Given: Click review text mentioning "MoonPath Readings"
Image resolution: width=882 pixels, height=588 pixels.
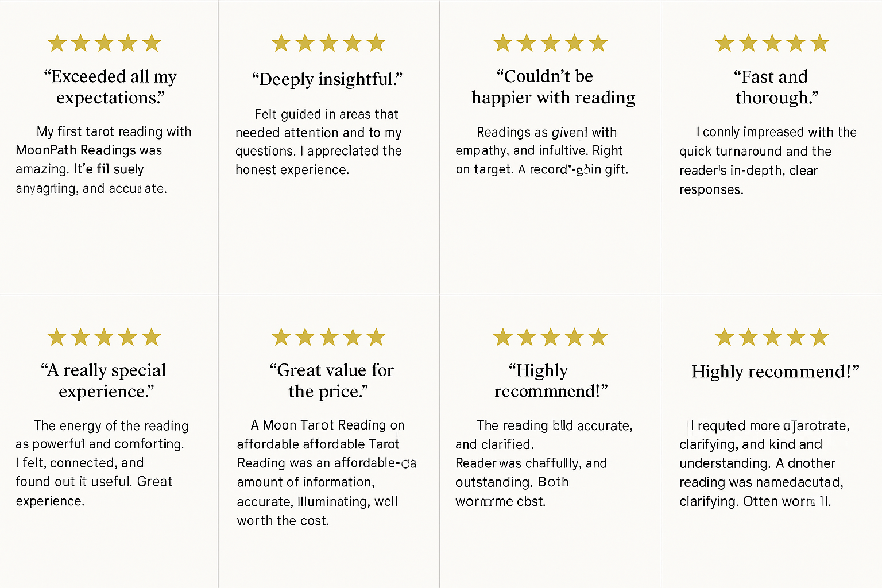Looking at the screenshot, I should point(103,160).
